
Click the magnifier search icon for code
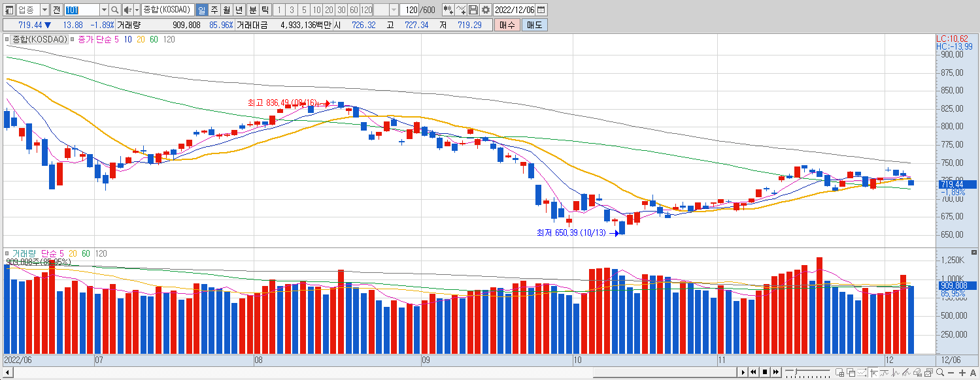coord(115,10)
